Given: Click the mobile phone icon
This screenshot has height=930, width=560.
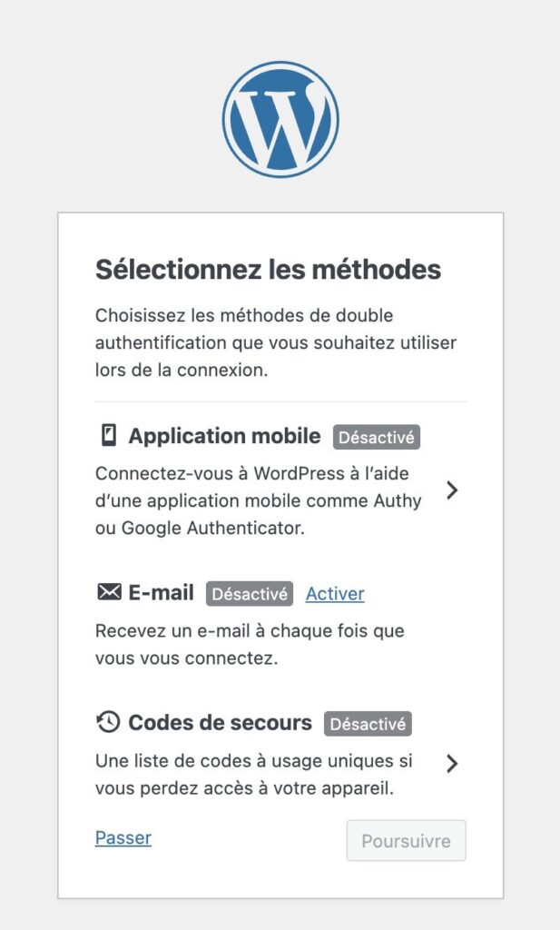Looking at the screenshot, I should tap(109, 436).
